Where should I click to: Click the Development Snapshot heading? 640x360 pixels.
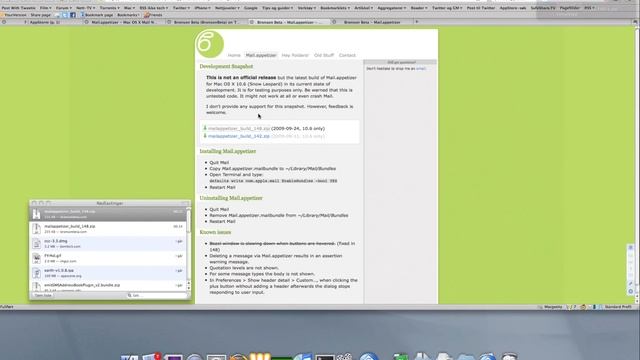pyautogui.click(x=226, y=66)
